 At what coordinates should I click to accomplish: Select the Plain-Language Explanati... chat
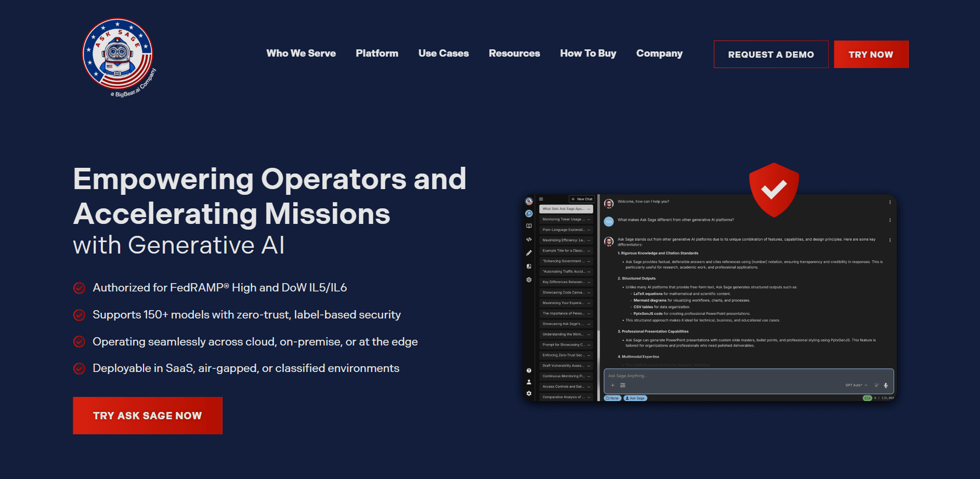click(x=566, y=230)
